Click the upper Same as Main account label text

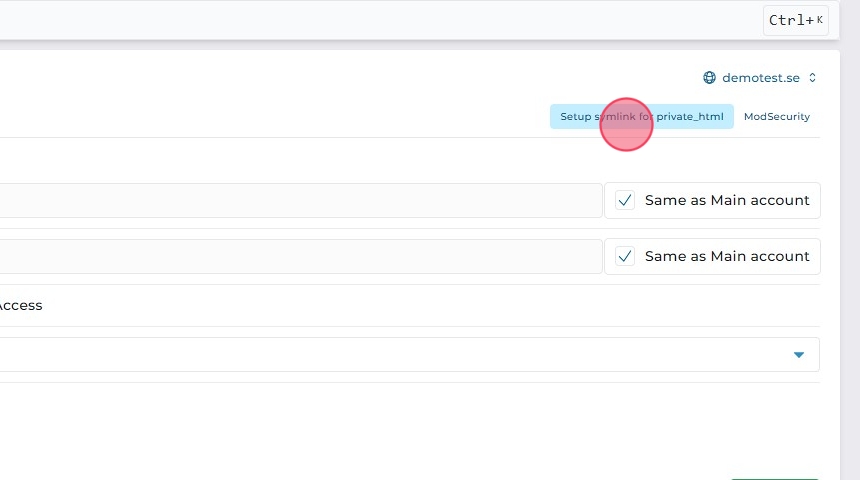(727, 200)
